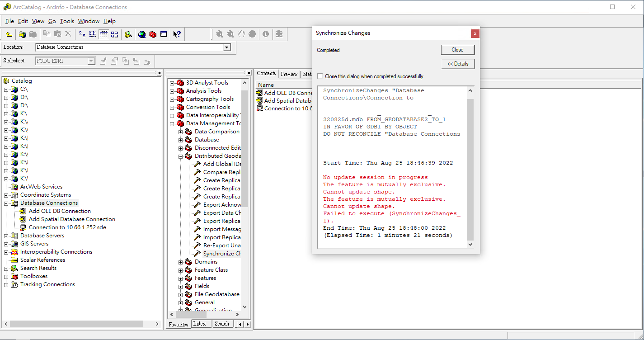Switch to Large Icons view
644x340 pixels.
(82, 34)
